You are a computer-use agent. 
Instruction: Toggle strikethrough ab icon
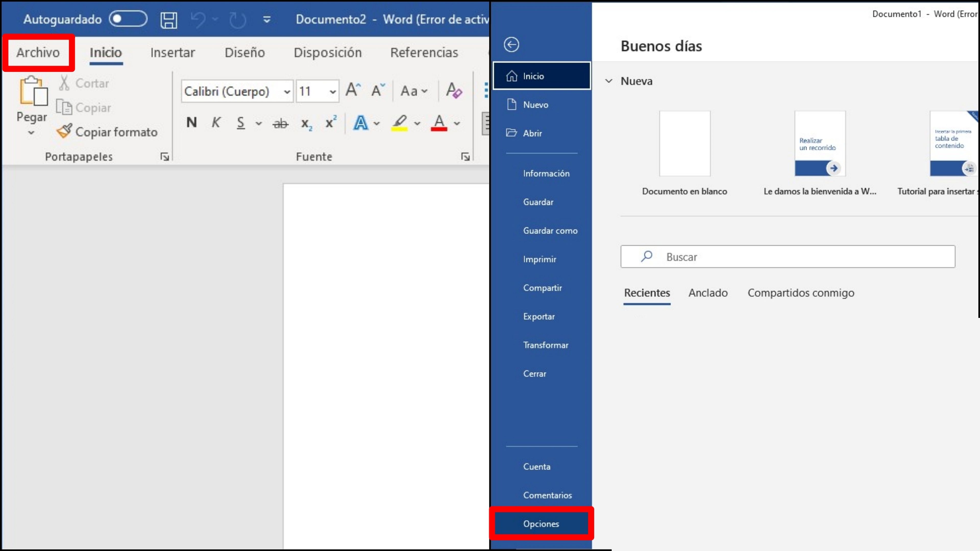pyautogui.click(x=281, y=123)
